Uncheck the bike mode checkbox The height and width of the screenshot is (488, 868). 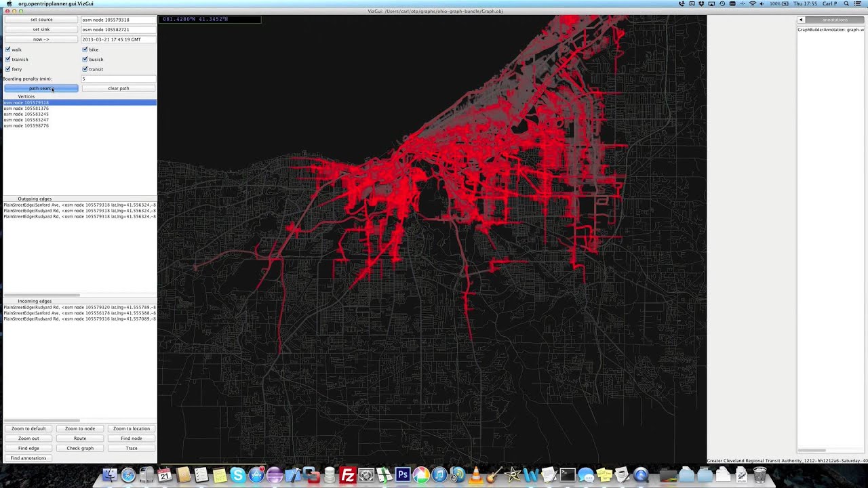(85, 49)
